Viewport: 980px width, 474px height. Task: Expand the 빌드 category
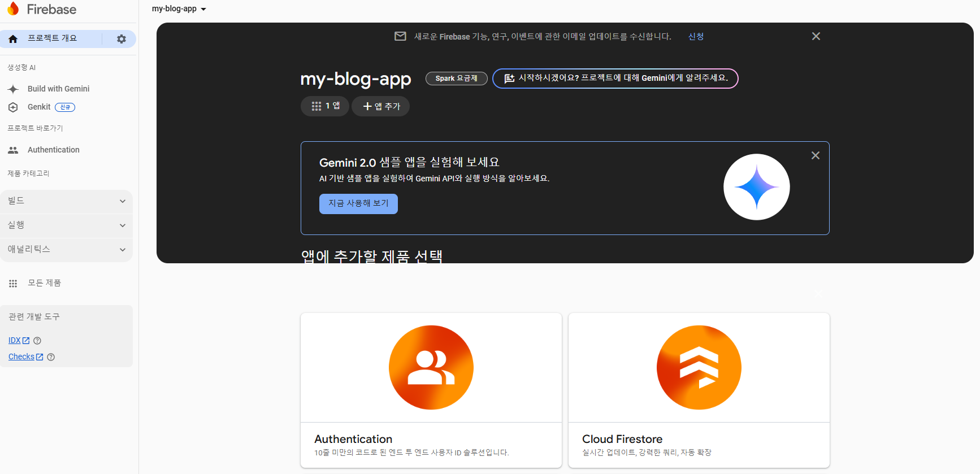pos(66,201)
